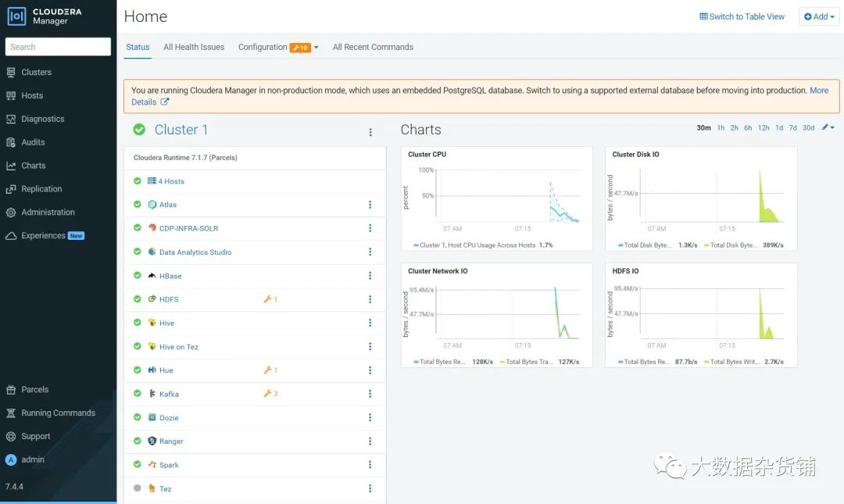Click the 7.4.4 version text
Viewport: 844px width, 504px height.
(x=14, y=487)
